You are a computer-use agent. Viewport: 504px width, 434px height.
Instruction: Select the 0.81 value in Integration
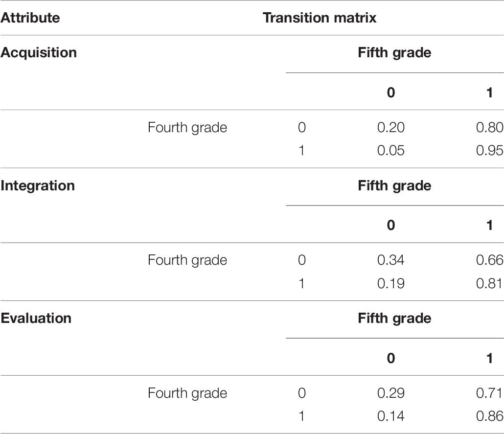click(489, 284)
